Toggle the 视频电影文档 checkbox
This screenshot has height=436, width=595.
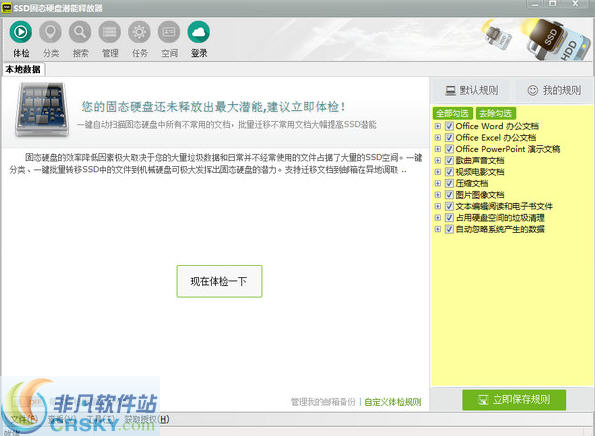(449, 172)
